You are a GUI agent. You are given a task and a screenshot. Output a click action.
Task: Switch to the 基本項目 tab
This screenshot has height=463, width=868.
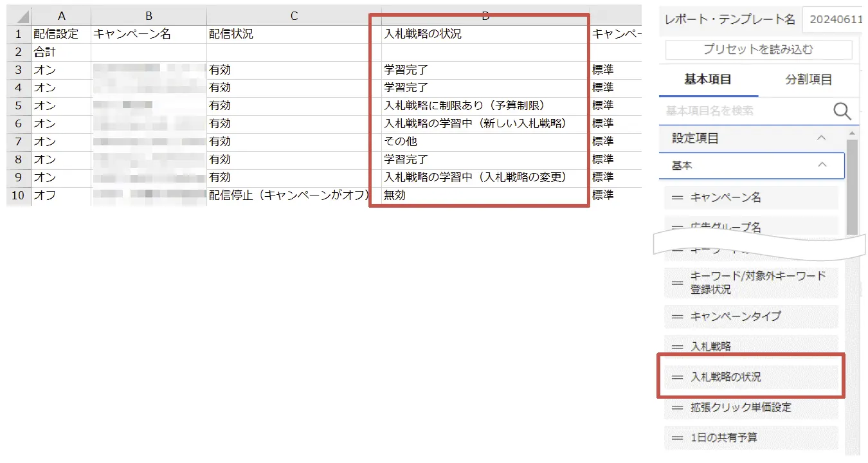click(708, 80)
